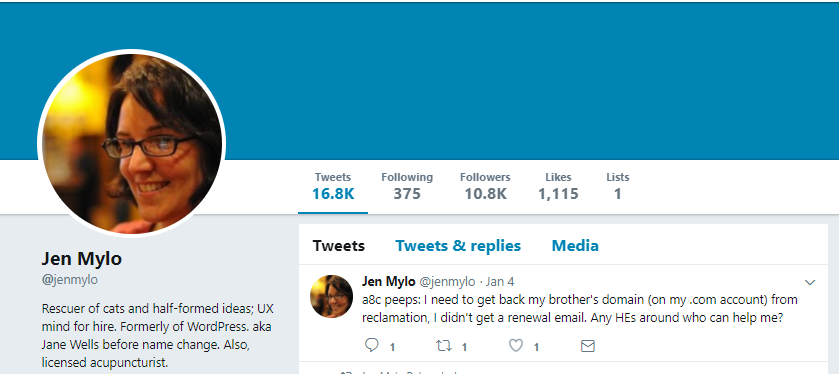Open Jen Mylo author name in tweet
Image resolution: width=839 pixels, height=374 pixels.
click(388, 281)
